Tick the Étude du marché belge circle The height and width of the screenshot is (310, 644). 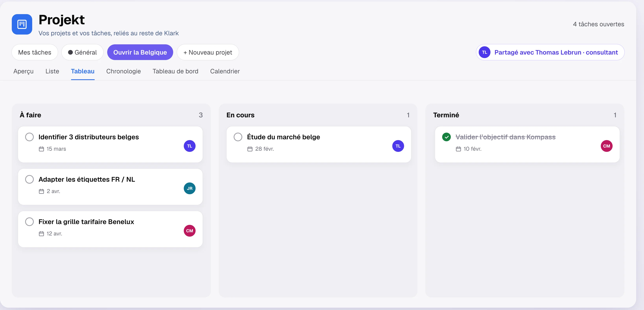click(x=238, y=137)
